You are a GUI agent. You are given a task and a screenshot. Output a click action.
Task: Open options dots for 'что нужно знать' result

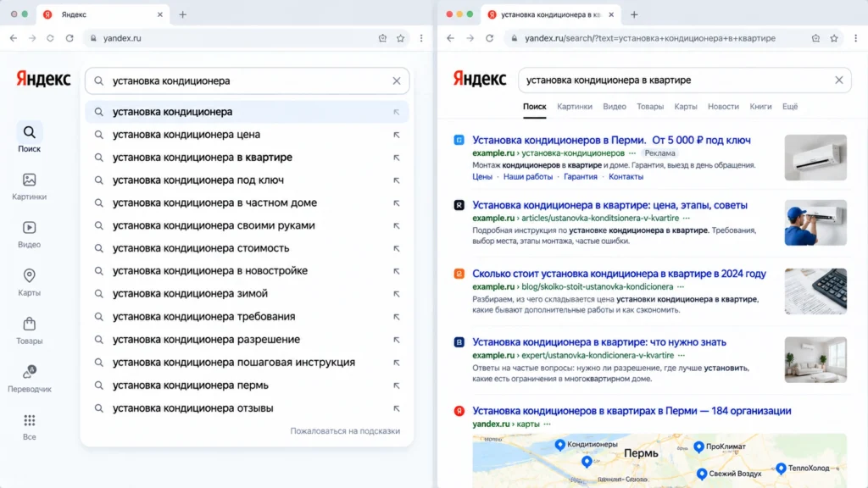tap(682, 355)
